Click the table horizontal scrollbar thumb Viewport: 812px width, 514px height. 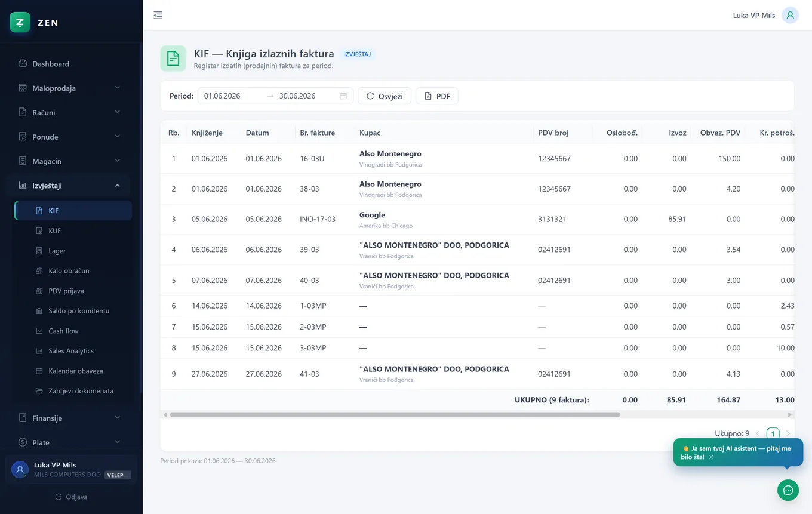[395, 414]
